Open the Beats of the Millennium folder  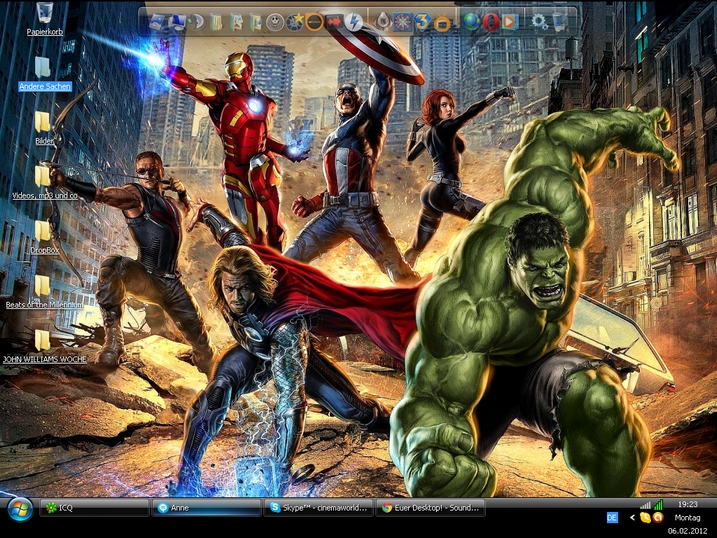pos(44,287)
